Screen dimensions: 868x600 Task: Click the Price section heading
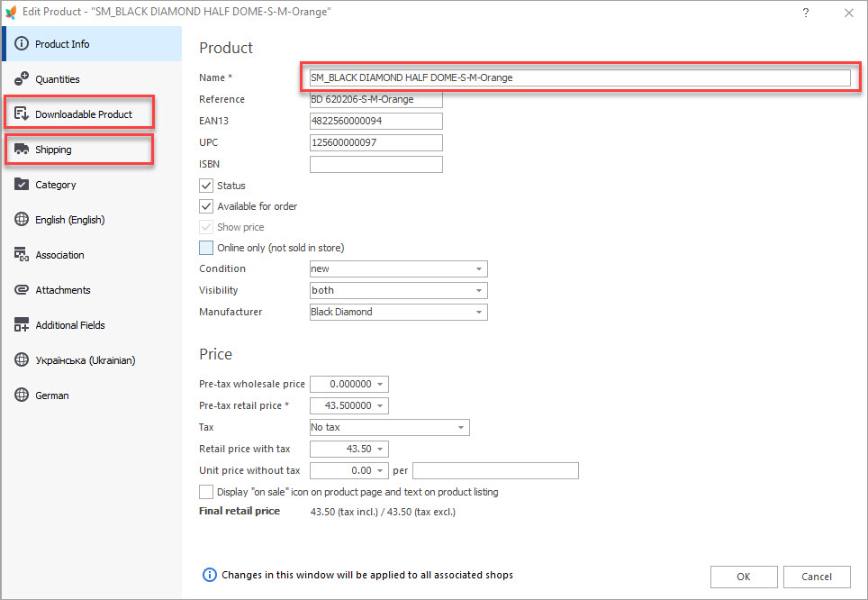click(216, 354)
